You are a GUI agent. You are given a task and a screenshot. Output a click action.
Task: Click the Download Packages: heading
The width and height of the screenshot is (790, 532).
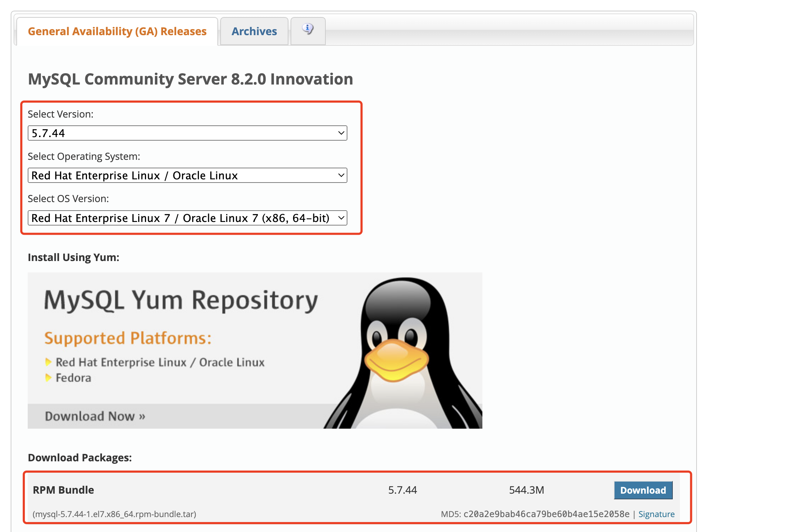pos(80,458)
